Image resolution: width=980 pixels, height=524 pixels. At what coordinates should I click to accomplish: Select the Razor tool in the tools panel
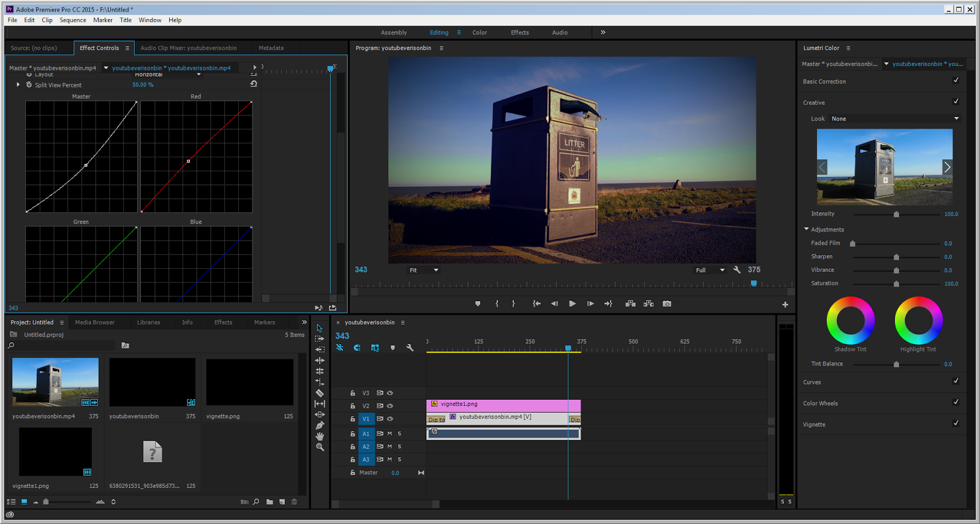coord(320,393)
